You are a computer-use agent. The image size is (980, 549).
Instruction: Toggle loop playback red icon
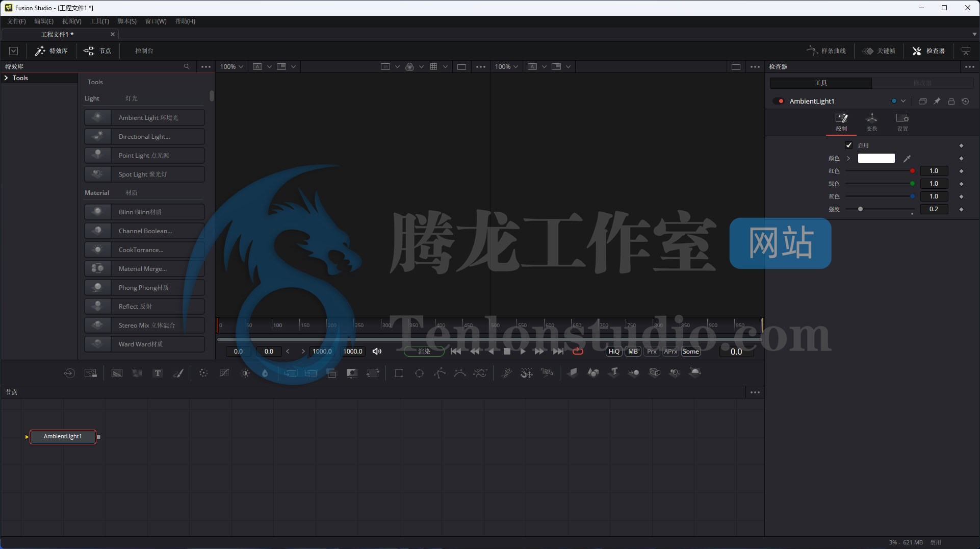(x=578, y=351)
